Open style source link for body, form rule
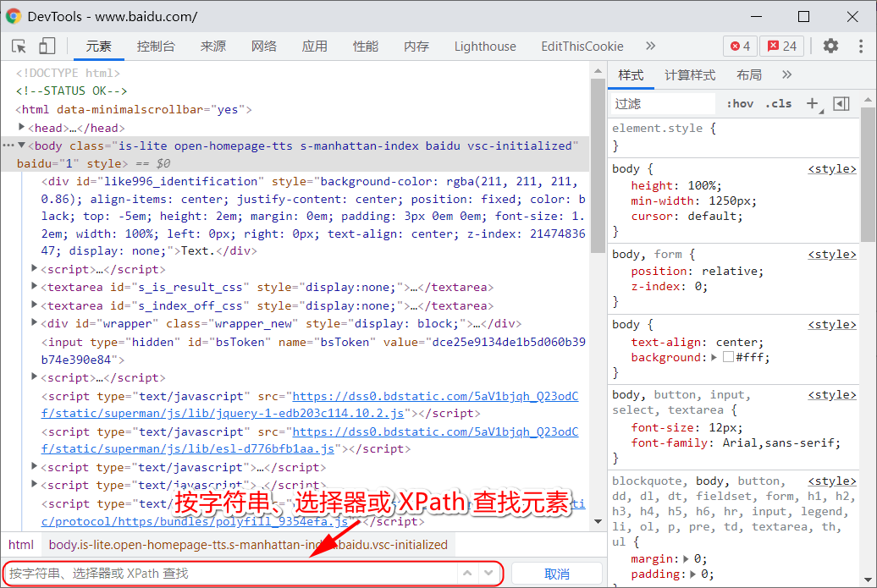 [831, 255]
